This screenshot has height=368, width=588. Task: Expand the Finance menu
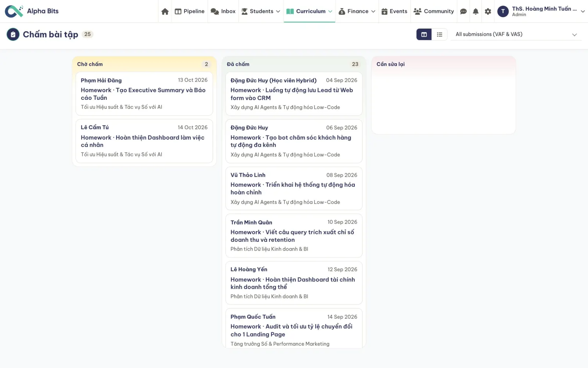(x=357, y=11)
